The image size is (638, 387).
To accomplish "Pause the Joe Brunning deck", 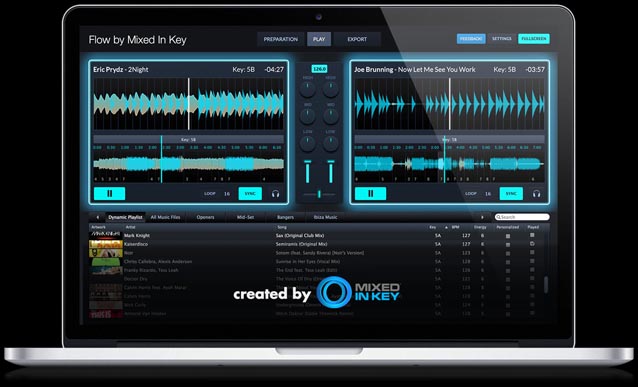I will 370,194.
